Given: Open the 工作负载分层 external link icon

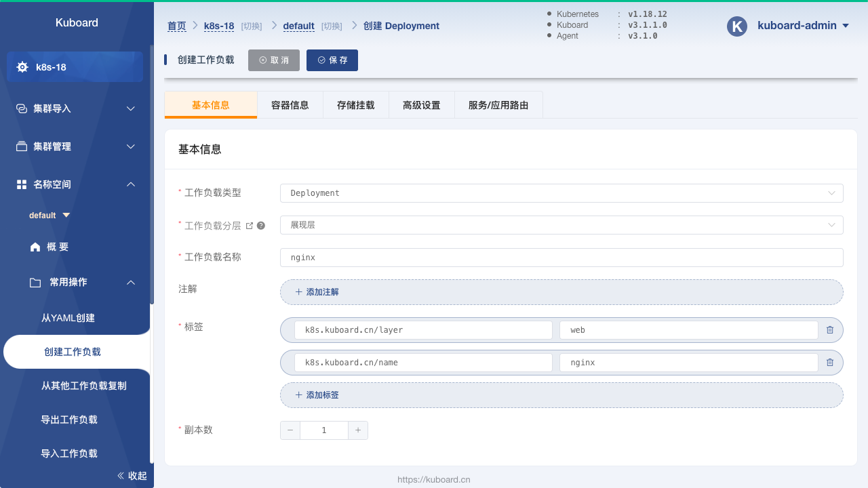Looking at the screenshot, I should [249, 226].
